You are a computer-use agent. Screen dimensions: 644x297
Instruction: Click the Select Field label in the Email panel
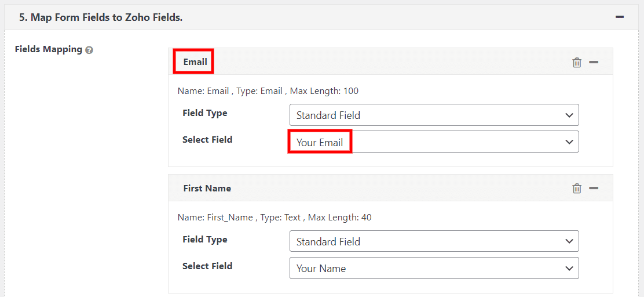[x=207, y=139]
